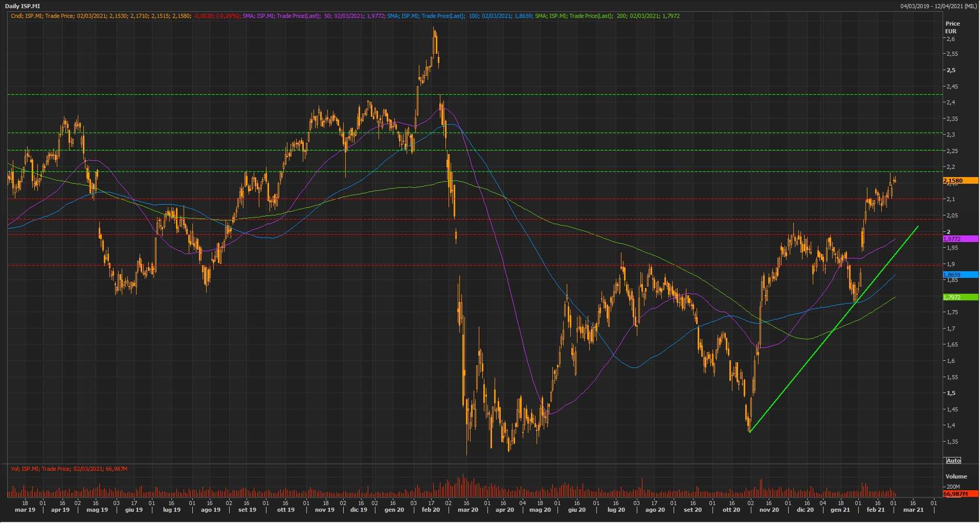
Task: Click the Price EUR axis header
Action: point(952,27)
